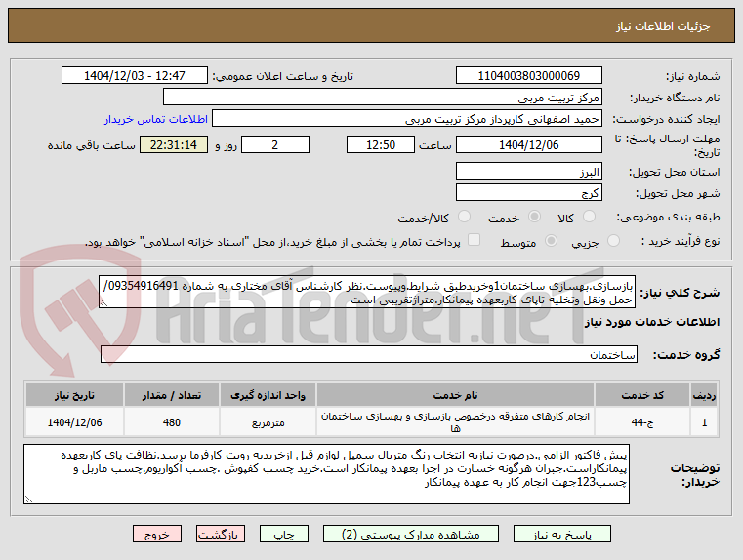Screen dimensions: 743x560
Task: Click the توضیحات خریدار text area
Action: click(x=326, y=474)
